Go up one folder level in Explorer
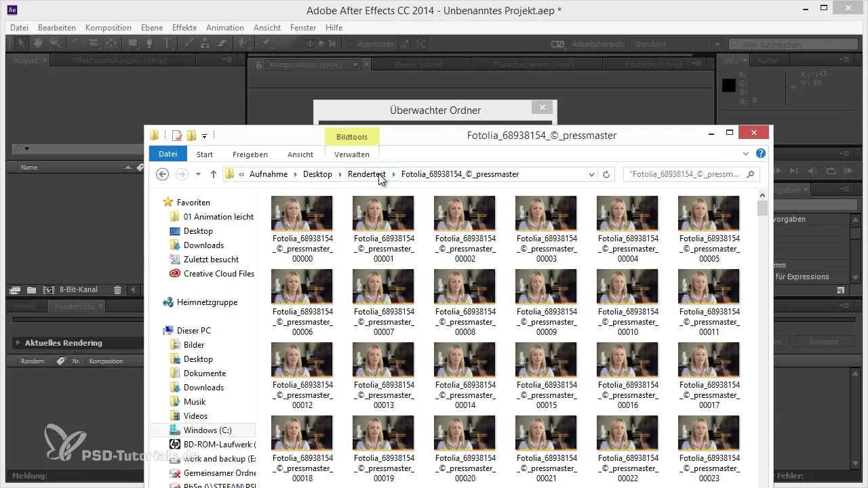Screen dimensions: 868x488 coord(214,174)
